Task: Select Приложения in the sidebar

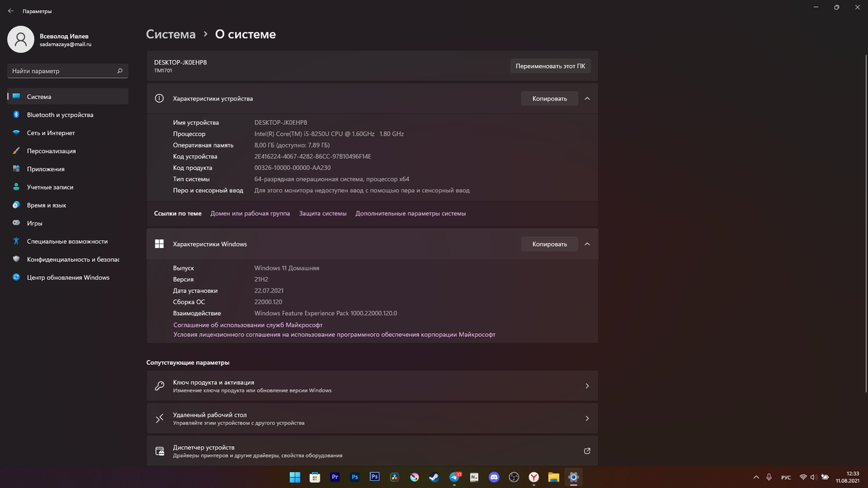Action: pyautogui.click(x=67, y=168)
